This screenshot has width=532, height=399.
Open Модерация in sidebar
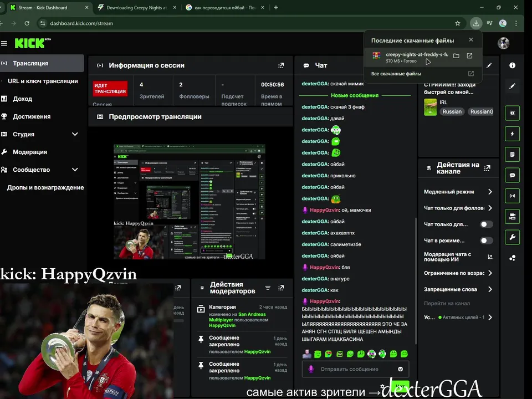[x=30, y=152]
